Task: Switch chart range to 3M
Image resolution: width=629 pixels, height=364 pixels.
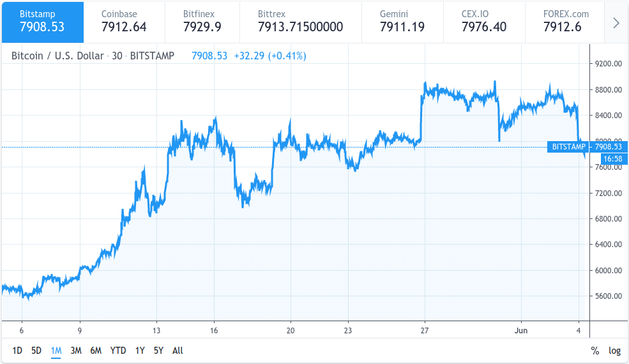Action: pos(76,351)
